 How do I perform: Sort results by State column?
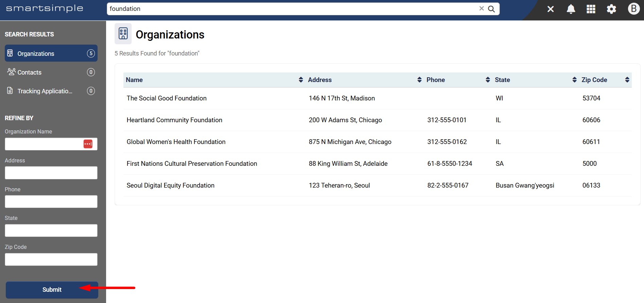pyautogui.click(x=574, y=80)
